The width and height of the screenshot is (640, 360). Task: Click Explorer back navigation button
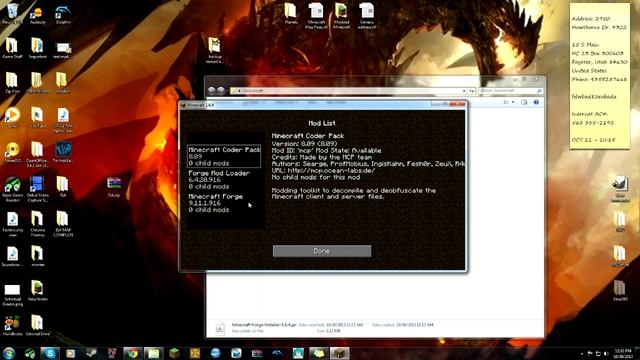[x=212, y=91]
